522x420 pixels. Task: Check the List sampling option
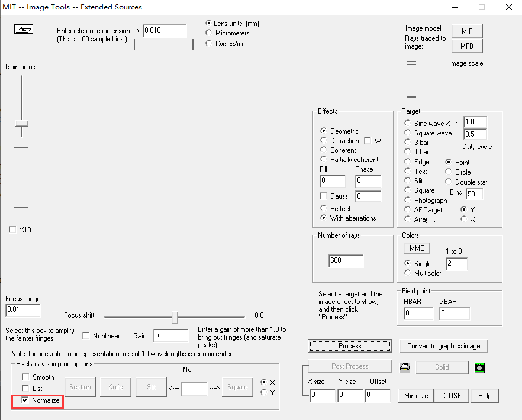click(x=25, y=388)
